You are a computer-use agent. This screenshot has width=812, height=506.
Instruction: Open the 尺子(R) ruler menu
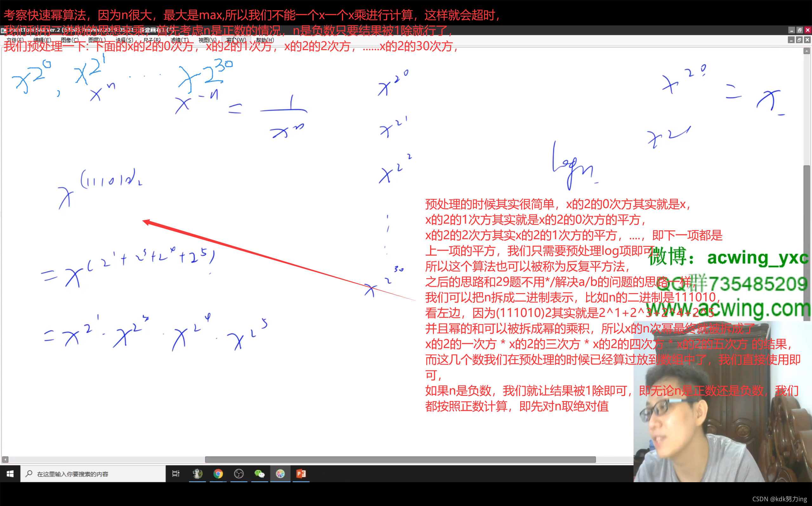pos(152,40)
